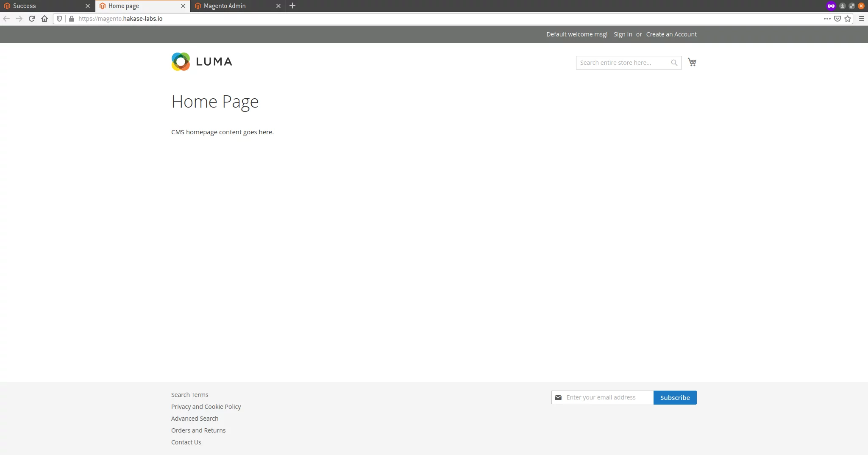Viewport: 868px width, 455px height.
Task: Click the Subscribe button
Action: click(x=675, y=397)
